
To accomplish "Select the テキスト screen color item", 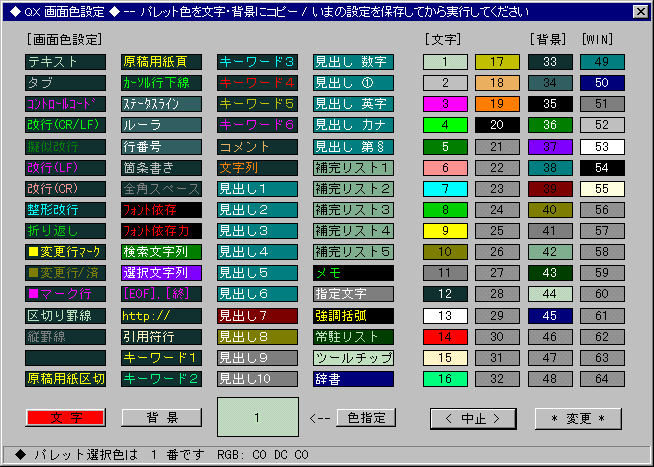I will point(65,61).
